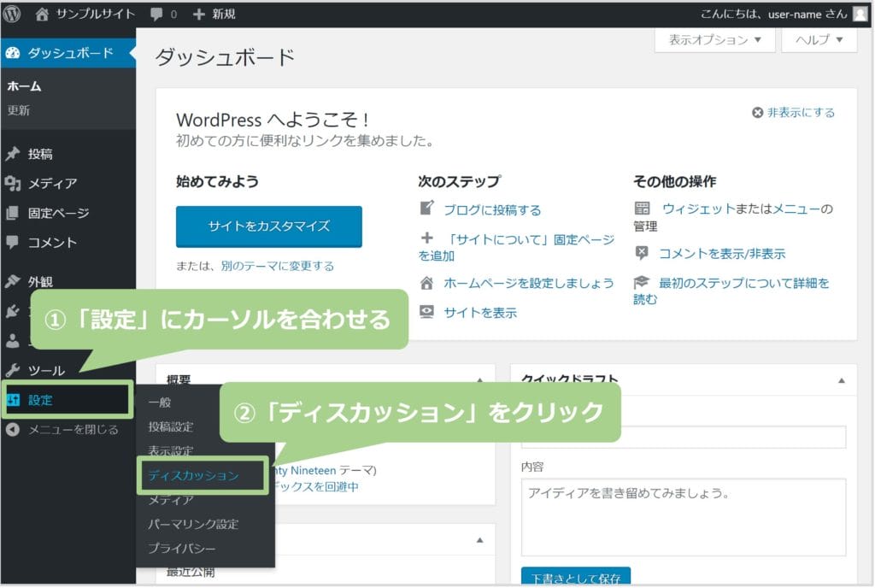Image resolution: width=875 pixels, height=588 pixels.
Task: Click the monitor icon beside サイトを表示
Action: pos(427,311)
